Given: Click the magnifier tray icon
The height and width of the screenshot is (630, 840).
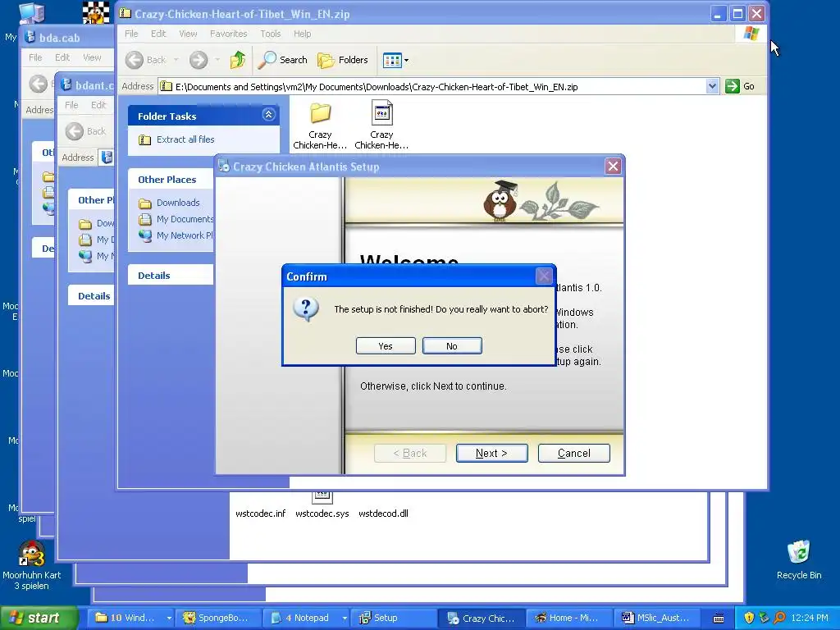Looking at the screenshot, I should pos(779,618).
